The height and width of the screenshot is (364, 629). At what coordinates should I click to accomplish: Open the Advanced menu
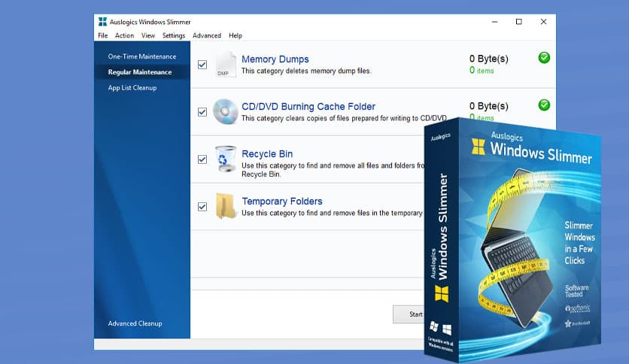[207, 35]
